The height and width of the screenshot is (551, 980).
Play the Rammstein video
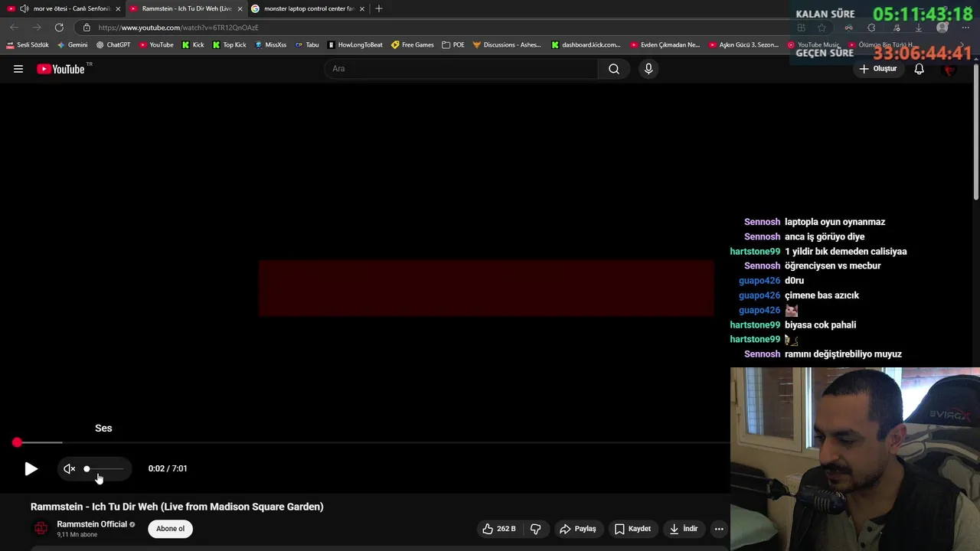[31, 468]
